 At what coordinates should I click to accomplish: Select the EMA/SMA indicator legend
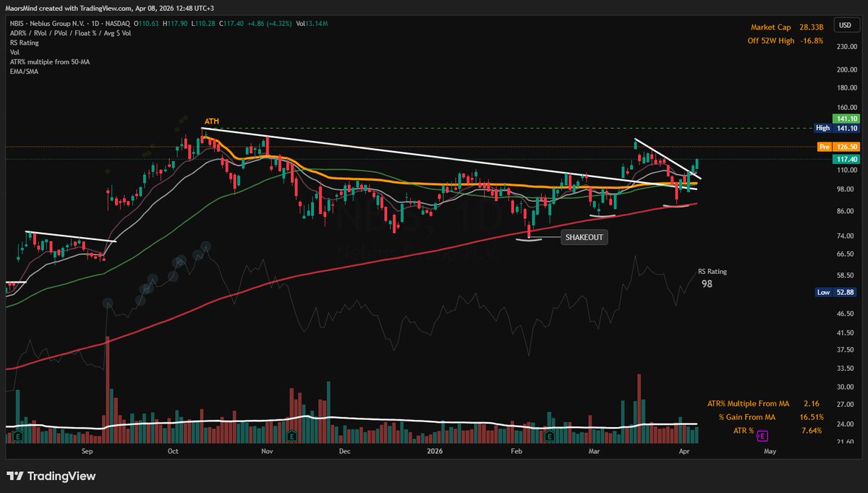23,71
